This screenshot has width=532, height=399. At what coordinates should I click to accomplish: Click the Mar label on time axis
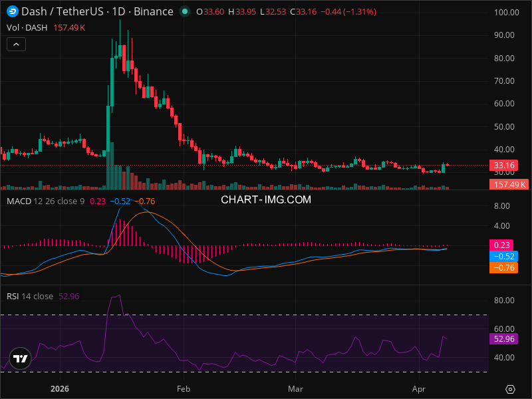(295, 389)
